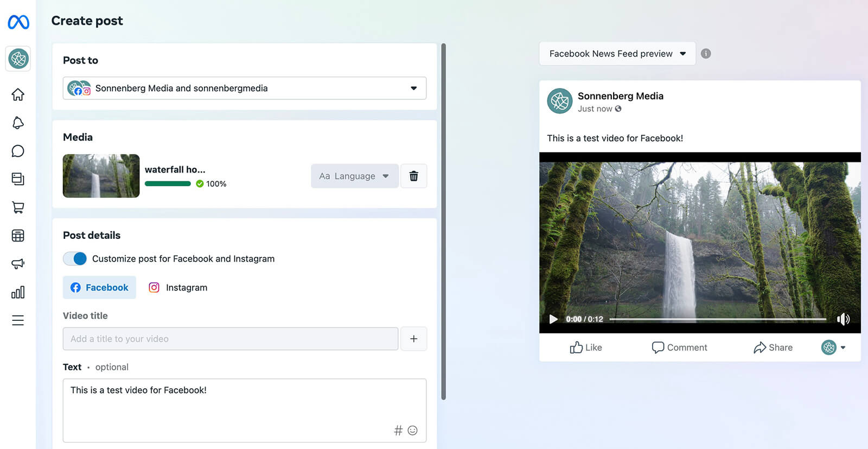Expand the Post to account dropdown
The image size is (868, 449).
click(245, 88)
